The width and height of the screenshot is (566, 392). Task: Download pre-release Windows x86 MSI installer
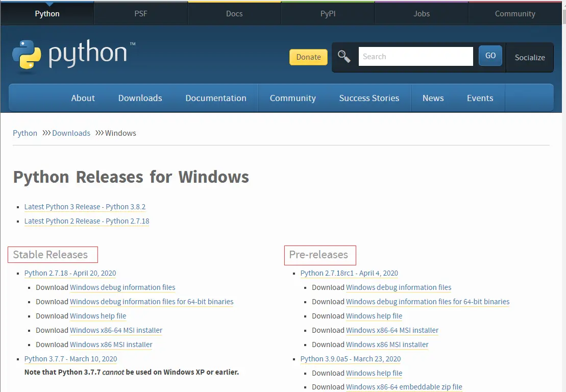coord(387,345)
